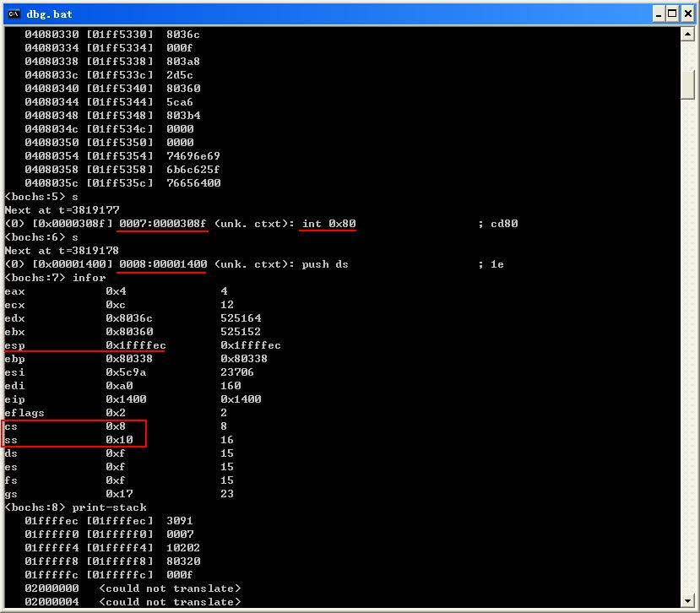Click the edx register value 0x8036c
The image size is (700, 613).
pos(129,318)
